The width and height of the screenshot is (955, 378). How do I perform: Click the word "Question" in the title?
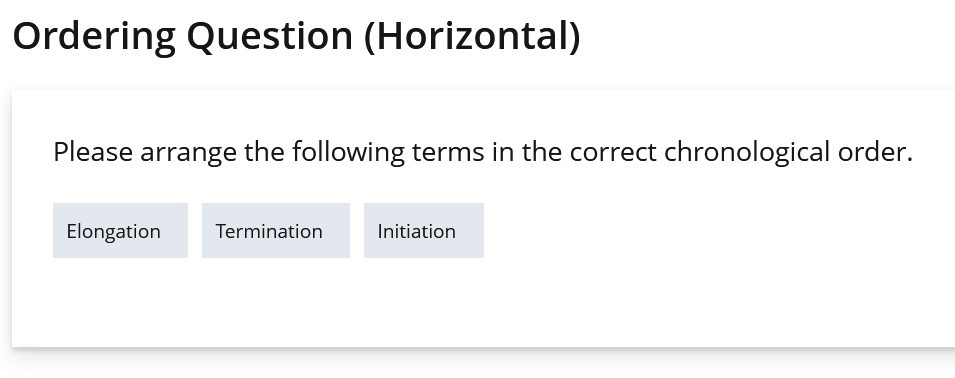(x=270, y=37)
